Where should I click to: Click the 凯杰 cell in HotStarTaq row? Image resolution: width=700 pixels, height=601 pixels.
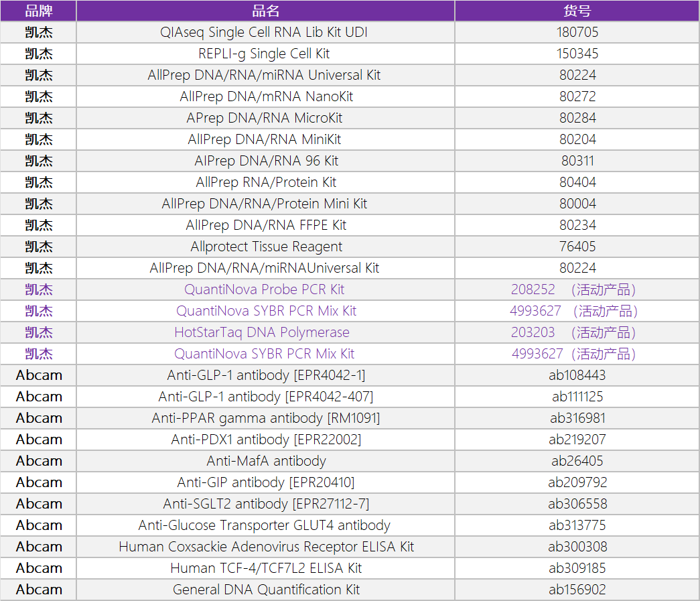(x=38, y=332)
